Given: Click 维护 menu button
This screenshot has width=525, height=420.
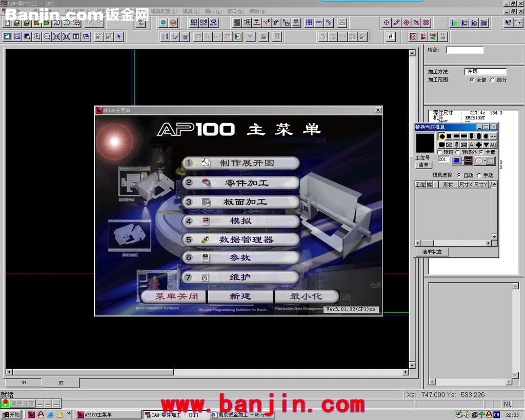Looking at the screenshot, I should 240,277.
